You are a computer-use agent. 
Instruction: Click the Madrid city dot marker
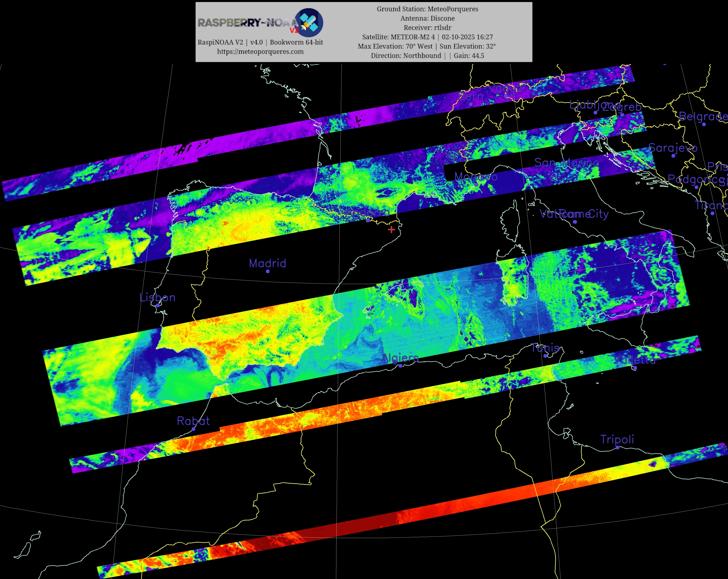[268, 271]
